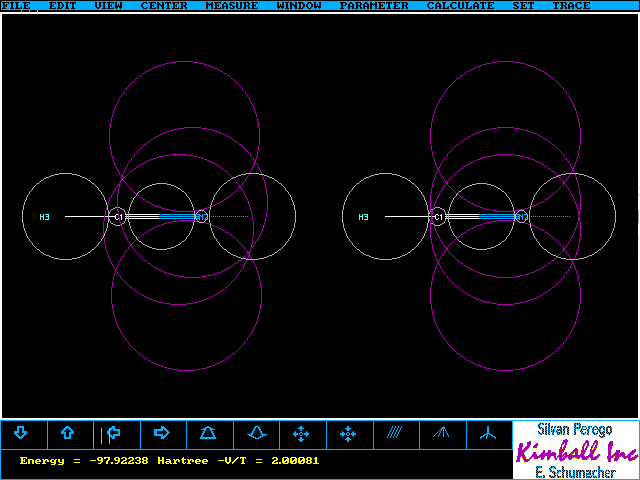
Task: Select atom C1 in the left view
Action: (119, 217)
